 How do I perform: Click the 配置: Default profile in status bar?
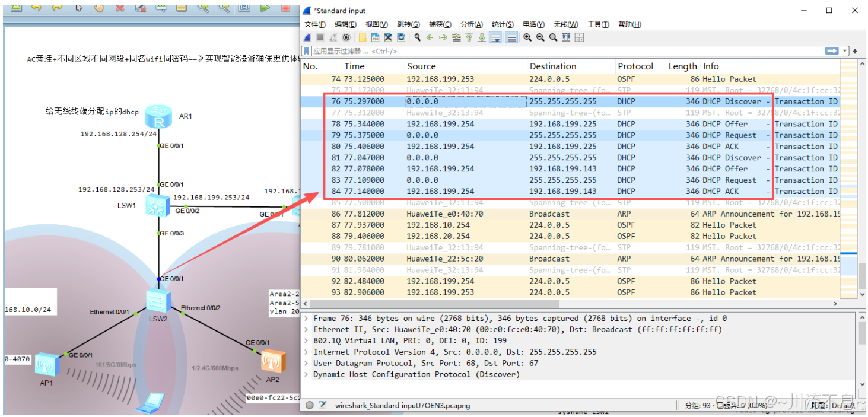click(834, 406)
